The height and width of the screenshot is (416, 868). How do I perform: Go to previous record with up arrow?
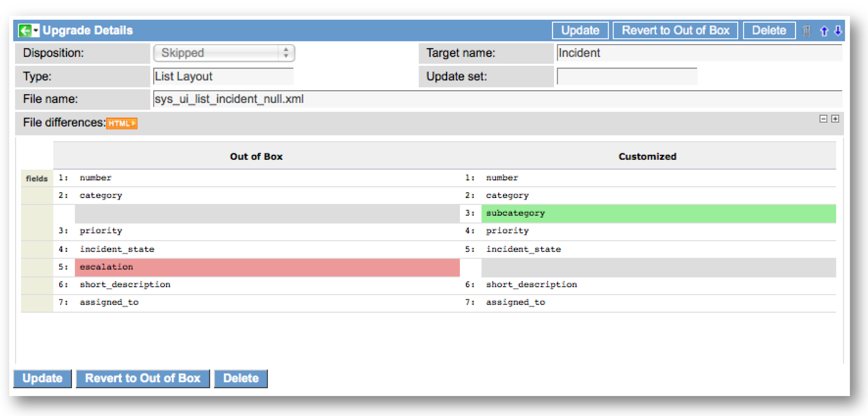click(824, 31)
